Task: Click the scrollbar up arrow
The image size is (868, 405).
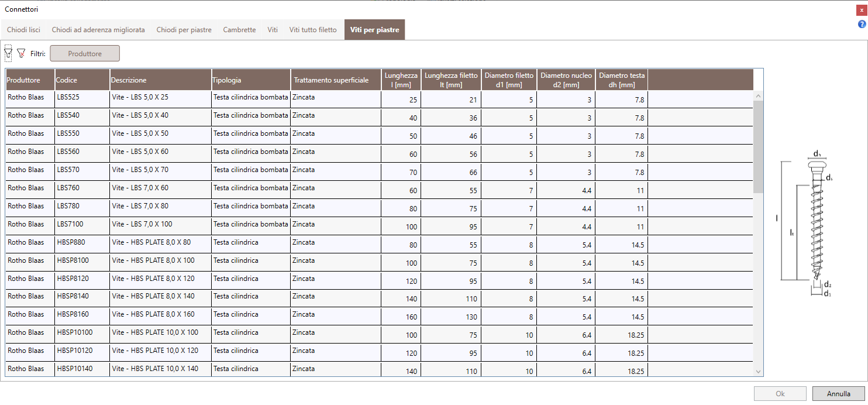Action: click(x=759, y=96)
